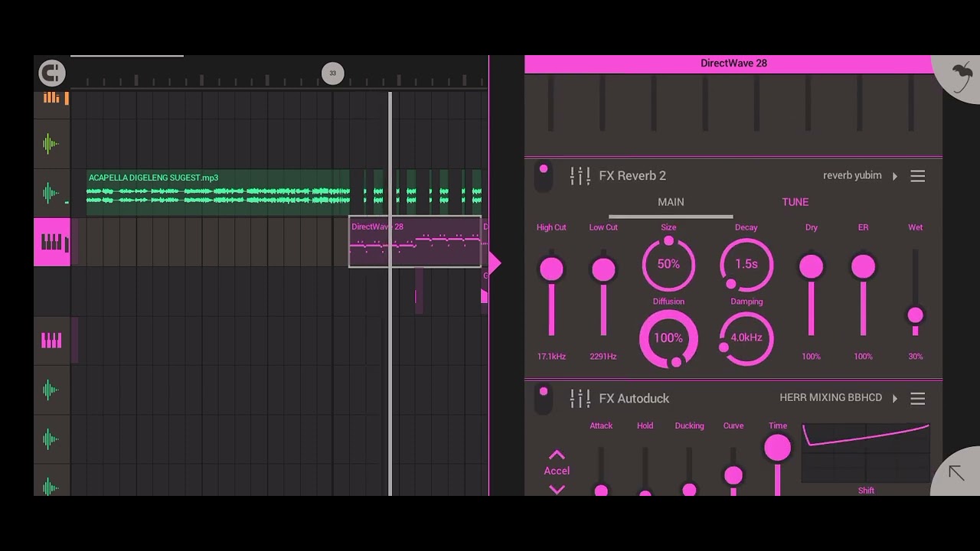Tap the FL Studio logo button at top left

pos(52,73)
